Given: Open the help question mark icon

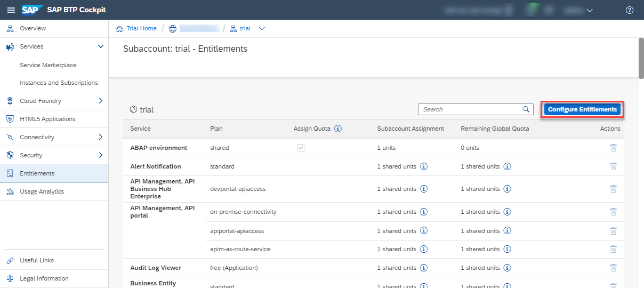Looking at the screenshot, I should pos(630,10).
